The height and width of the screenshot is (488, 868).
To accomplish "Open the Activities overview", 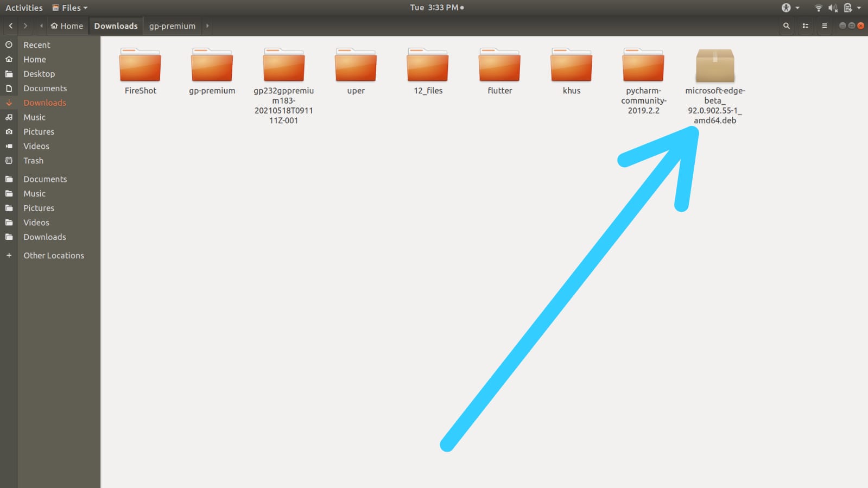I will coord(24,8).
